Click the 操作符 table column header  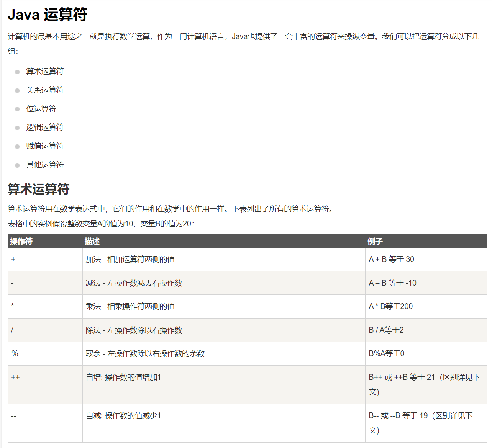[21, 241]
